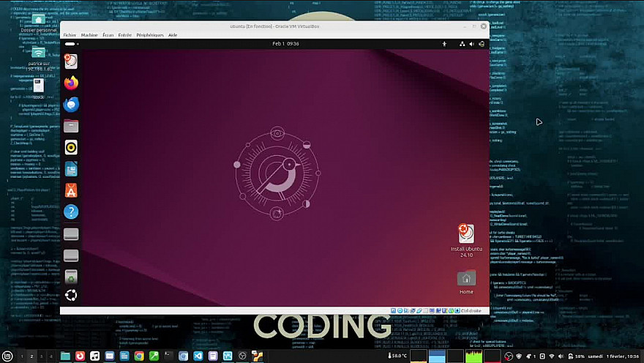Click the host volume speaker icon
Viewport: 644px width, 363px height.
click(x=561, y=356)
